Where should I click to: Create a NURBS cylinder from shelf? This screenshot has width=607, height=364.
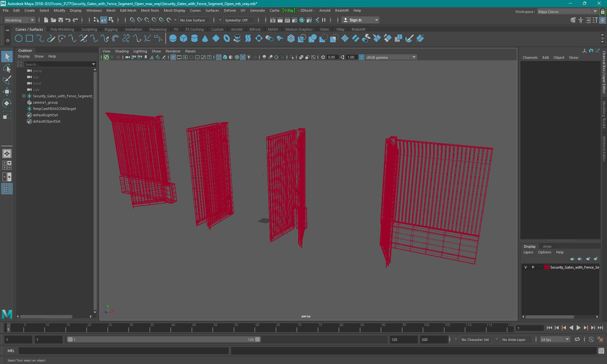click(194, 39)
